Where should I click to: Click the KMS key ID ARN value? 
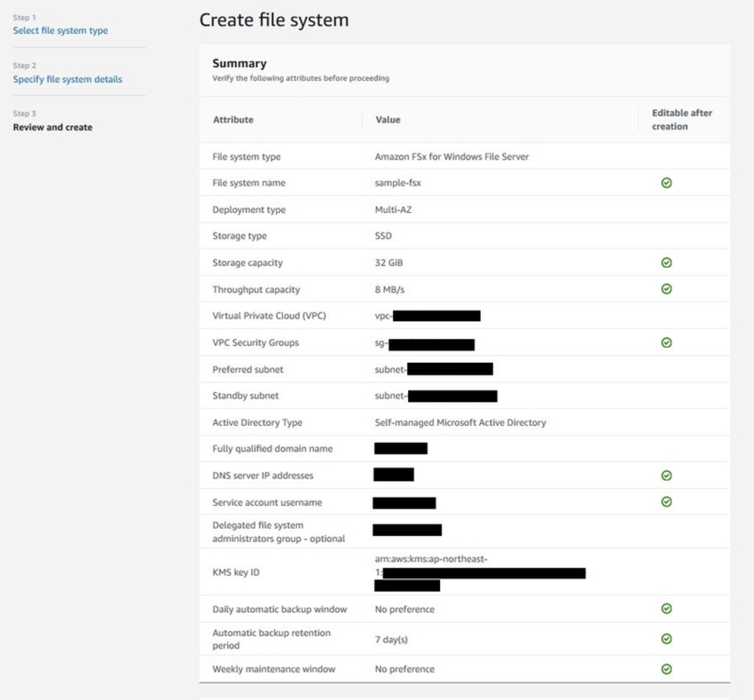tap(431, 560)
